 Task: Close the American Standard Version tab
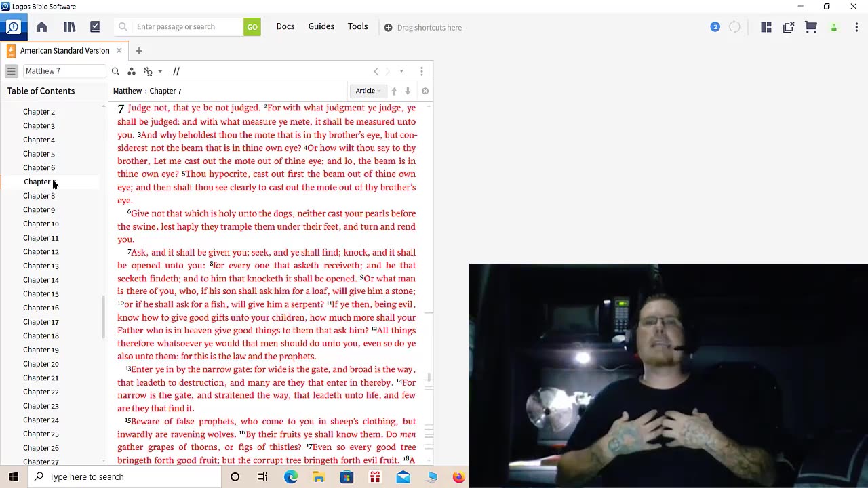[119, 51]
